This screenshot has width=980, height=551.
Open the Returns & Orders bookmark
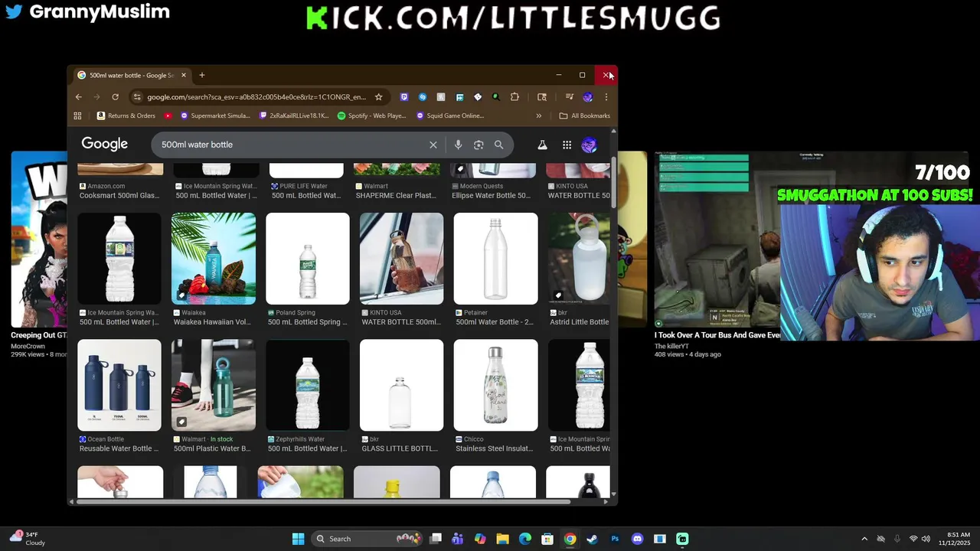coord(126,116)
